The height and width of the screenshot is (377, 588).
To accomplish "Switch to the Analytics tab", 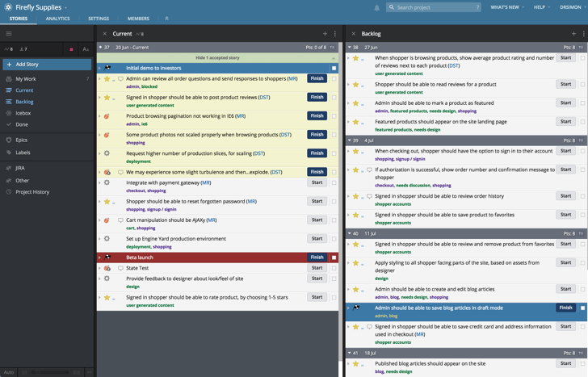I will click(x=57, y=18).
